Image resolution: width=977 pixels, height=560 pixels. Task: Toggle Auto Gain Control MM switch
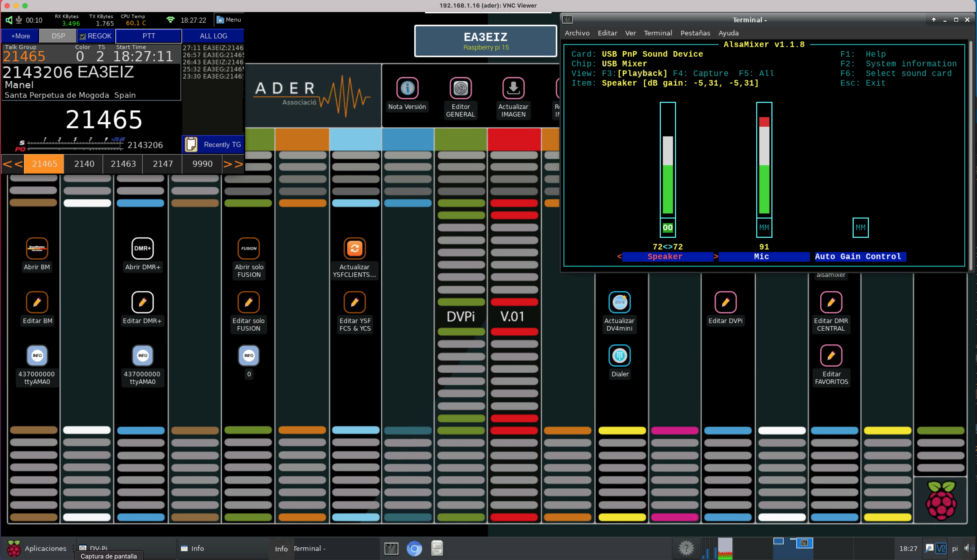(x=860, y=227)
